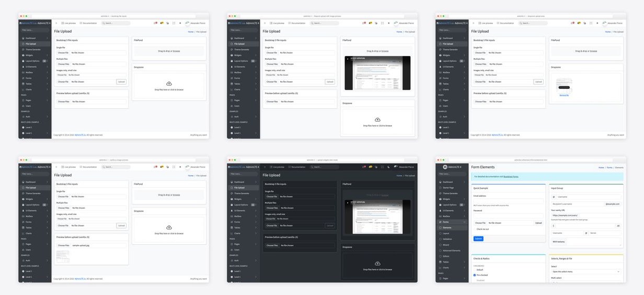Screen dimensions: 644x295
Task: Click the 'Your vanity URL' input field
Action: click(x=586, y=215)
